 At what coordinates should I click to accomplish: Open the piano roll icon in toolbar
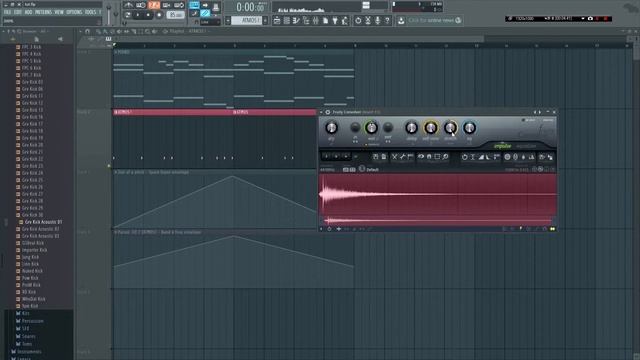coord(296,20)
